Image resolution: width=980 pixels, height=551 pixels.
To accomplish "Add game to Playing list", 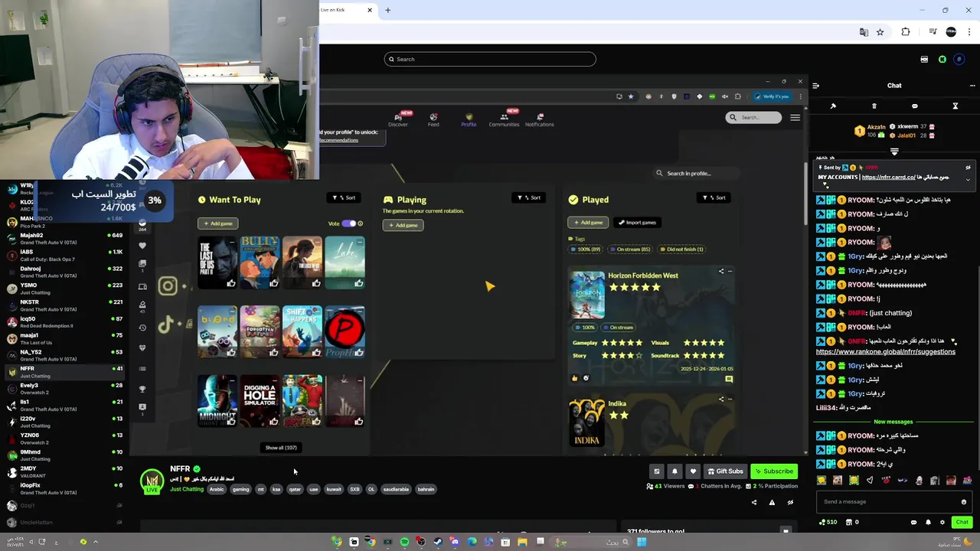I will pos(403,225).
